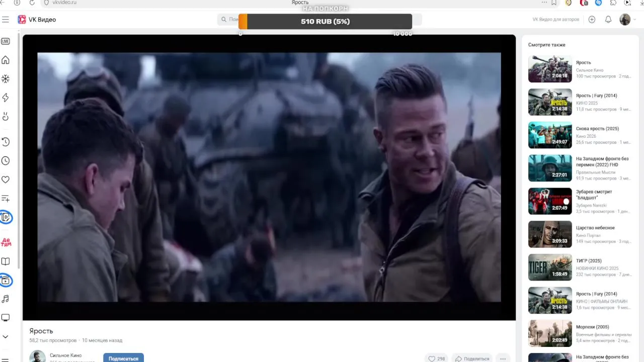Open the snowflake section in sidebar
The height and width of the screenshot is (362, 644).
point(6,79)
